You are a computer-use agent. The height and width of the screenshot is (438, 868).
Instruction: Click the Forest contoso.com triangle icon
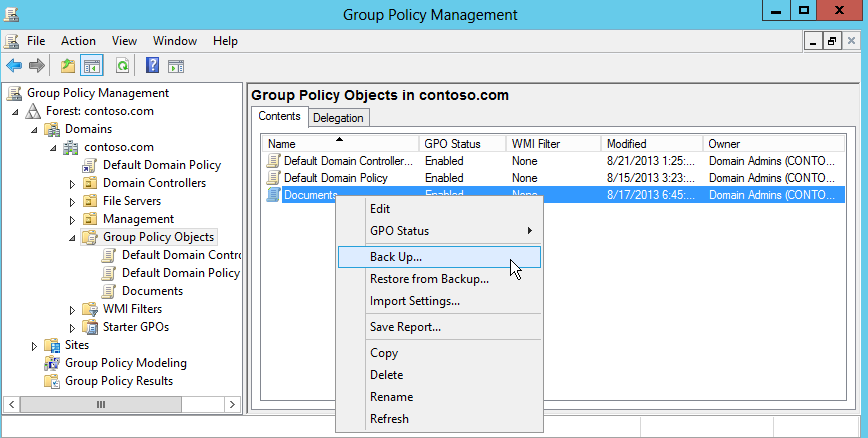pos(34,111)
